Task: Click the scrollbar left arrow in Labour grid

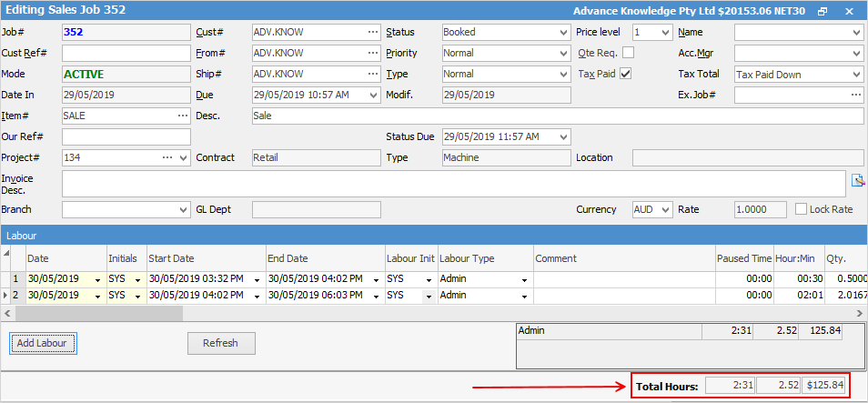Action: (6, 314)
